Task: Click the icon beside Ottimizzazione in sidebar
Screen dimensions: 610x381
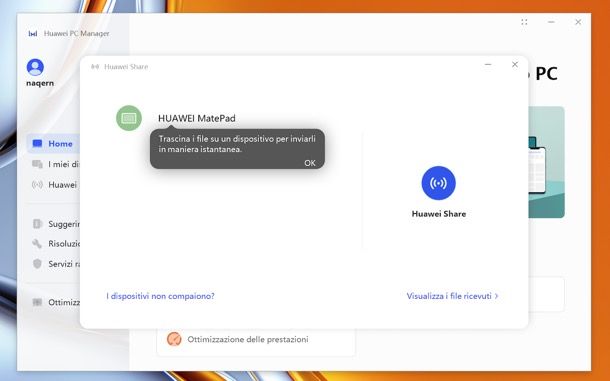Action: (37, 302)
